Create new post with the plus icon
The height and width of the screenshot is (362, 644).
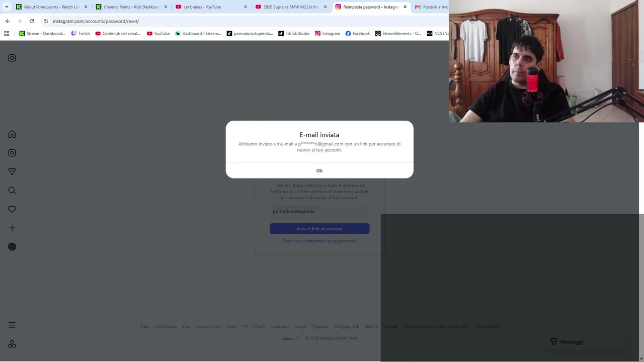(12, 228)
